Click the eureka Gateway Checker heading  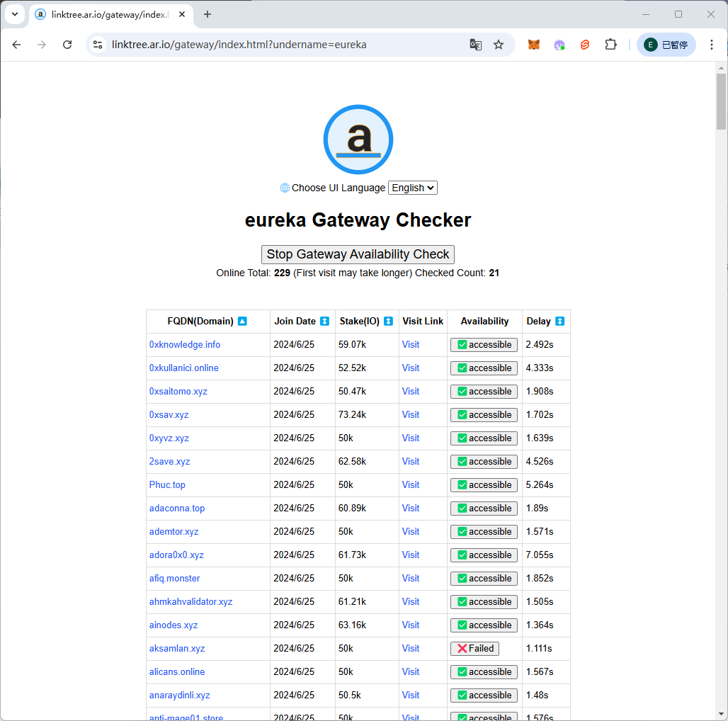coord(358,220)
